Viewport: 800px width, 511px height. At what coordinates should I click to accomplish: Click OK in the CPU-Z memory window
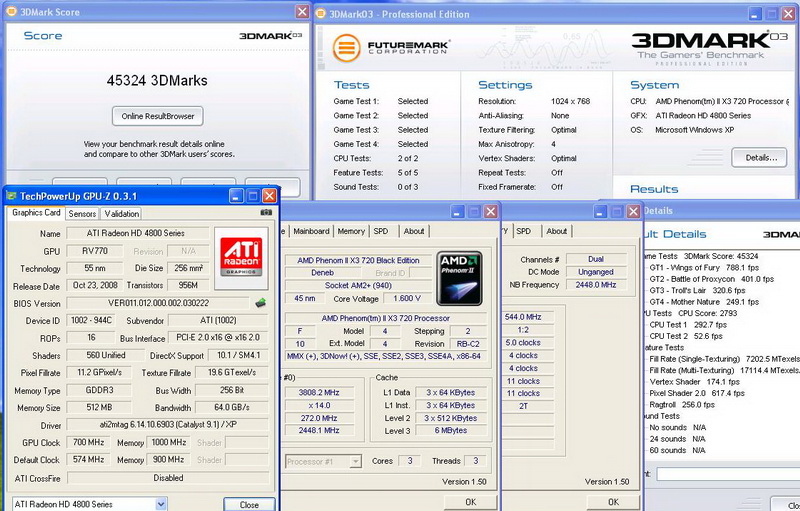click(x=613, y=502)
